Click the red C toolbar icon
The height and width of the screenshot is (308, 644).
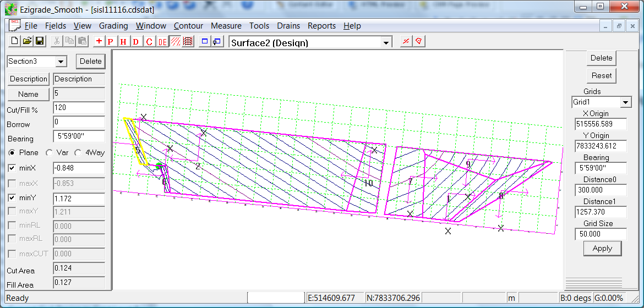149,41
